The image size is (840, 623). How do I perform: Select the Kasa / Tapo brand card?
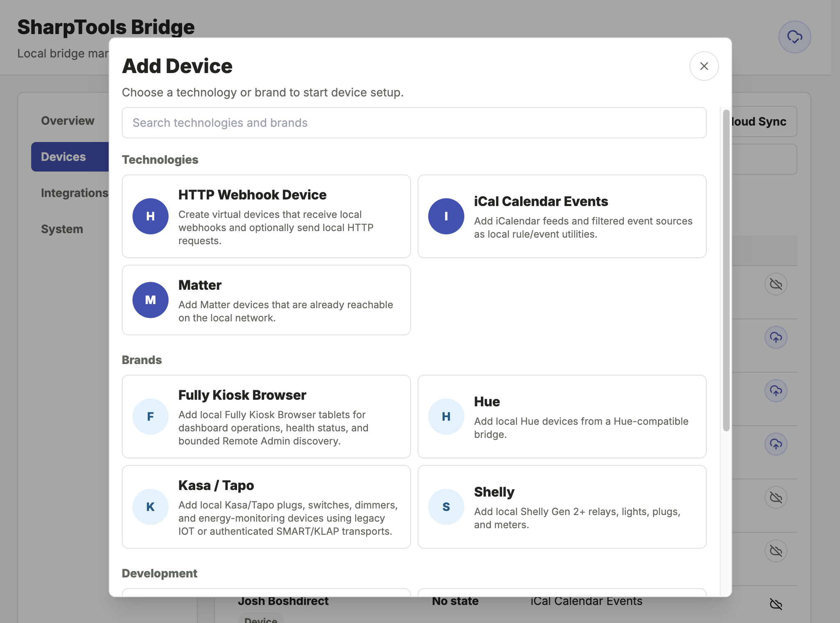click(266, 507)
